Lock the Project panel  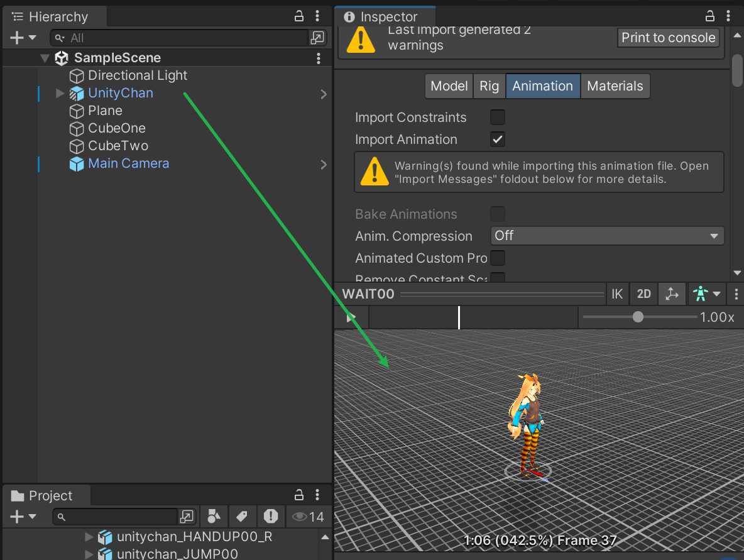(298, 495)
